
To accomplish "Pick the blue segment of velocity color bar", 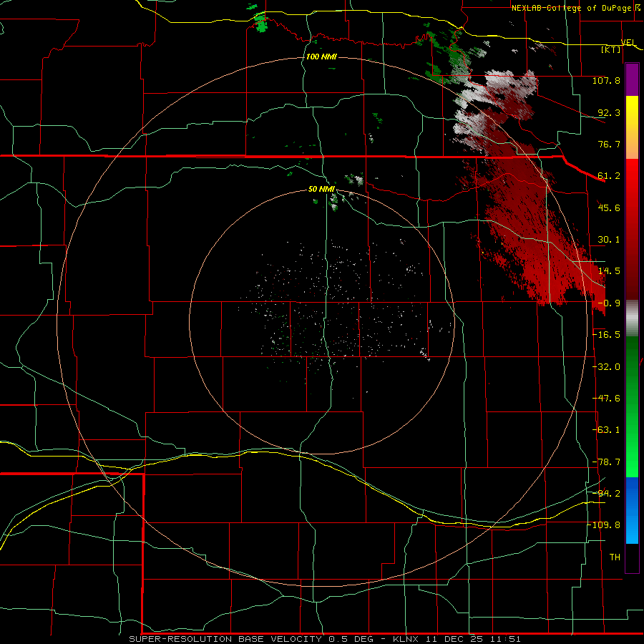I will tap(632, 510).
